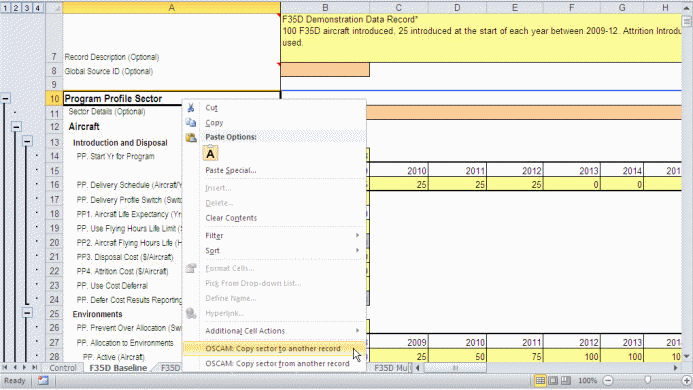The width and height of the screenshot is (693, 390).
Task: Click the Hyperlink globe icon in the context menu
Action: pos(191,313)
